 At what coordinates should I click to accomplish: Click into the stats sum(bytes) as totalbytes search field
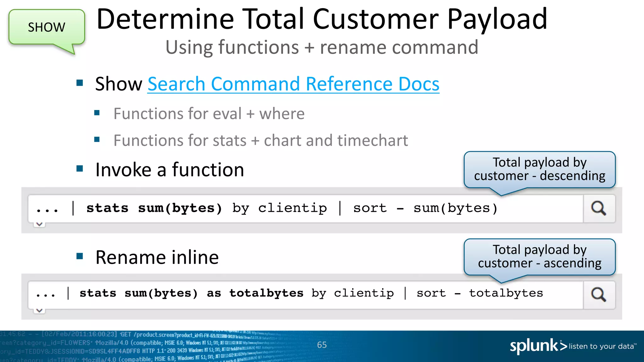pos(306,295)
